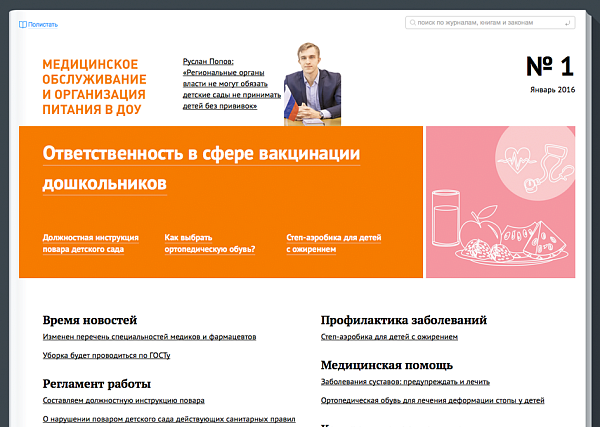600x427 pixels.
Task: Open the Руслан Попов interview link
Action: point(232,83)
